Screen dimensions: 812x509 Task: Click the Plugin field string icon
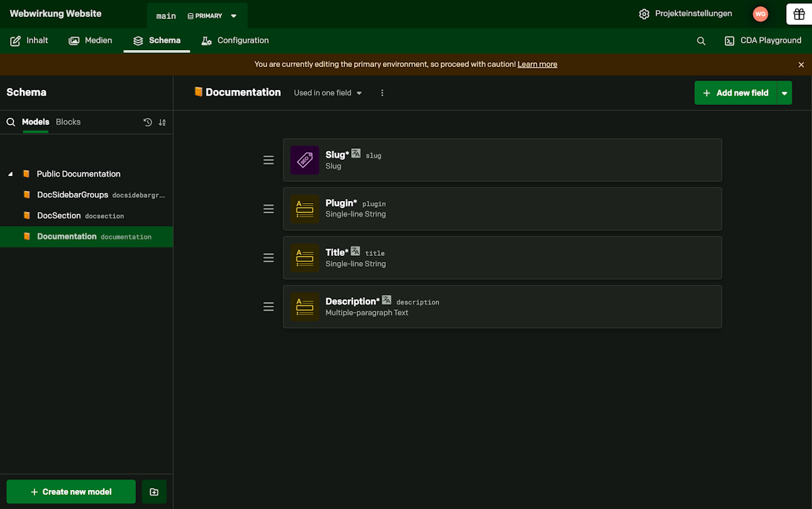click(x=304, y=209)
